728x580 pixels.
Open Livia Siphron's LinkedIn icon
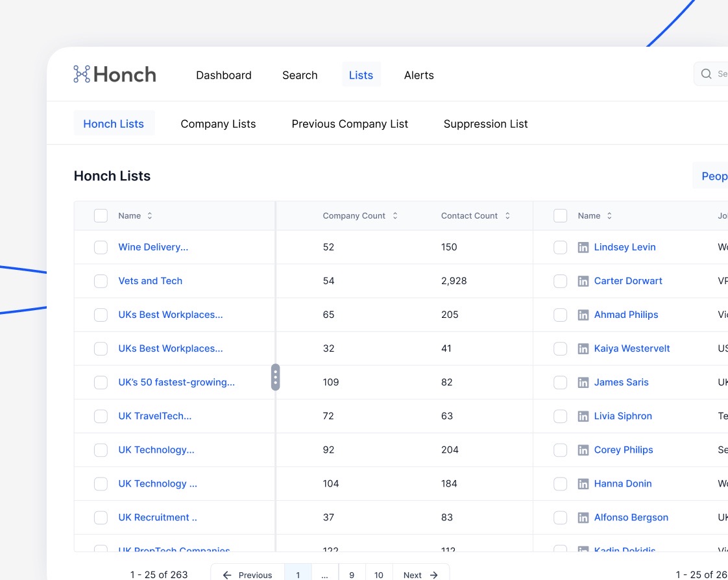[x=583, y=417]
